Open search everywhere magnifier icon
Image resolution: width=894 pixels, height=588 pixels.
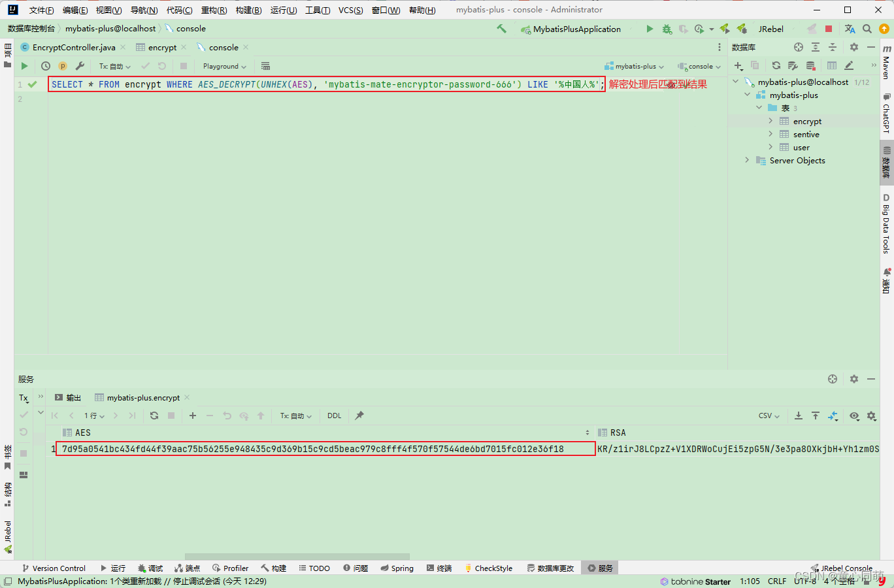tap(867, 29)
